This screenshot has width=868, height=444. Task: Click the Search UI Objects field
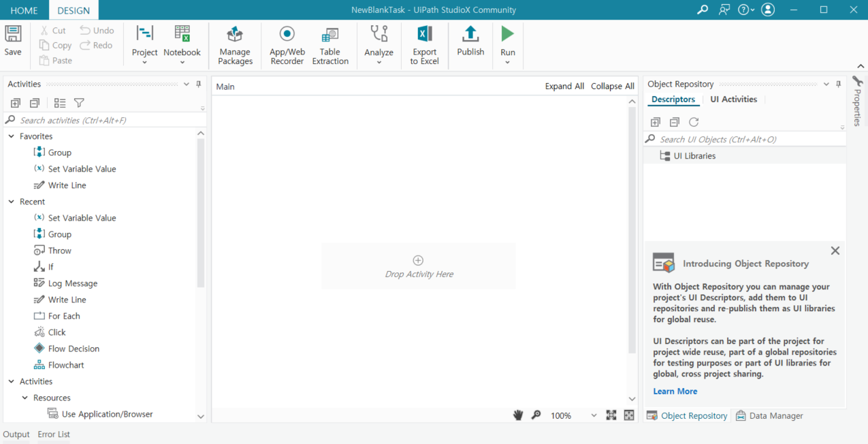click(x=745, y=139)
